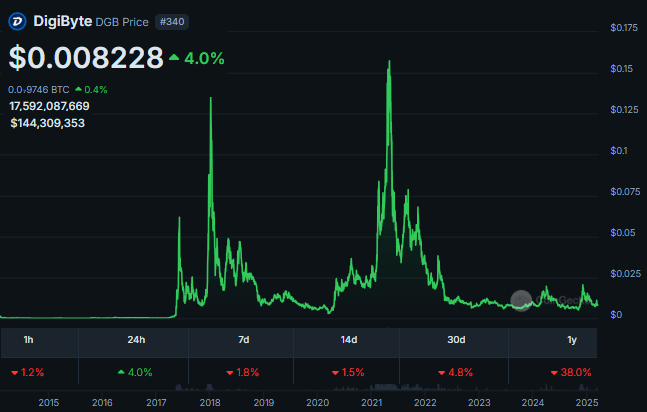This screenshot has width=647, height=412.
Task: Click the 2021 all-time-high peak on chart
Action: pyautogui.click(x=389, y=62)
